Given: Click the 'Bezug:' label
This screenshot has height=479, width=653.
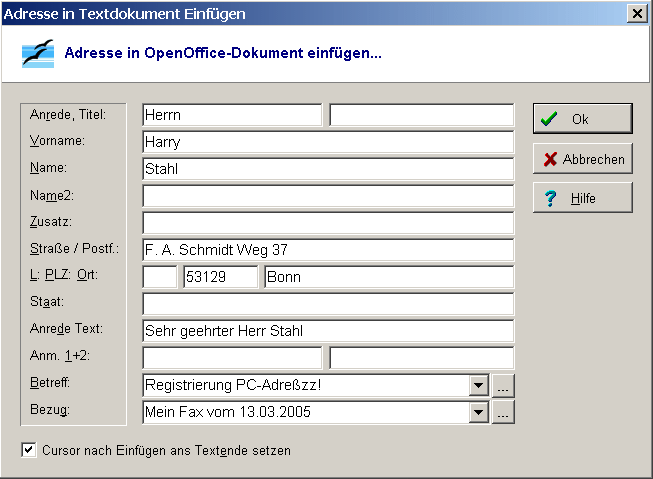Looking at the screenshot, I should (50, 410).
